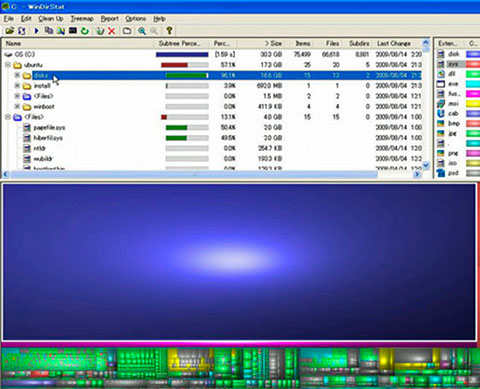Image resolution: width=480 pixels, height=389 pixels.
Task: Select the OS (C:) root row
Action: [x=212, y=54]
